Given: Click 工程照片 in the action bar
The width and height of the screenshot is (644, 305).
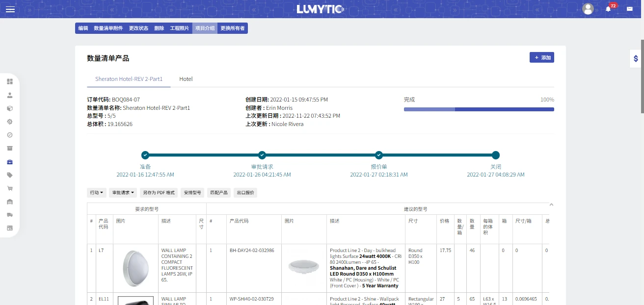Looking at the screenshot, I should coord(180,28).
